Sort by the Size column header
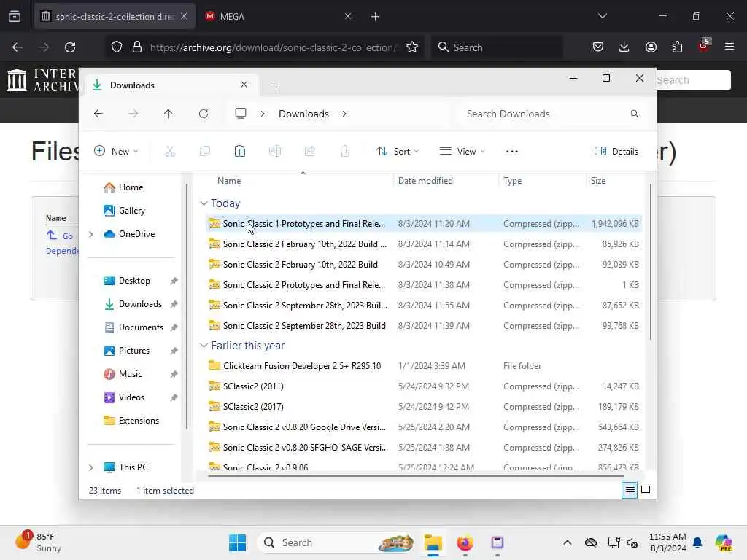The image size is (747, 560). coord(598,181)
